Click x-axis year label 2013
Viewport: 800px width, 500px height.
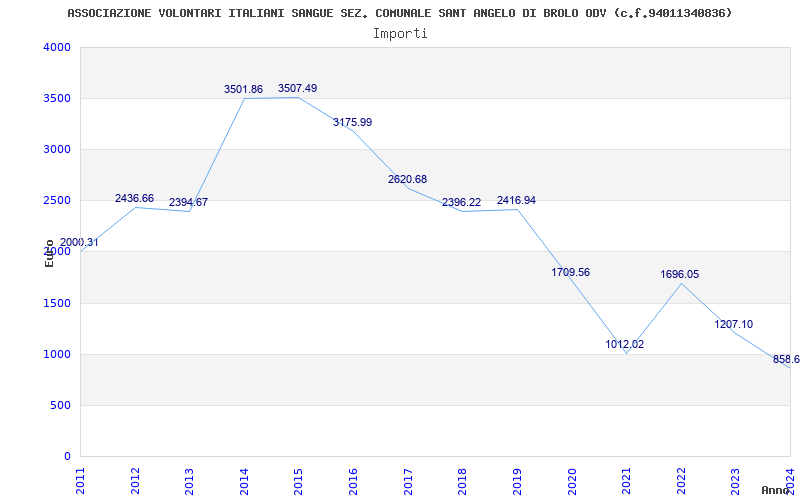(189, 481)
